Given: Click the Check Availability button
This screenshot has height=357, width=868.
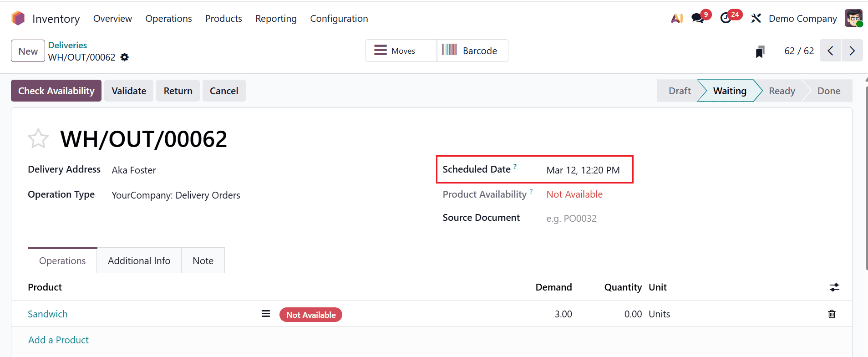Looking at the screenshot, I should (x=56, y=91).
